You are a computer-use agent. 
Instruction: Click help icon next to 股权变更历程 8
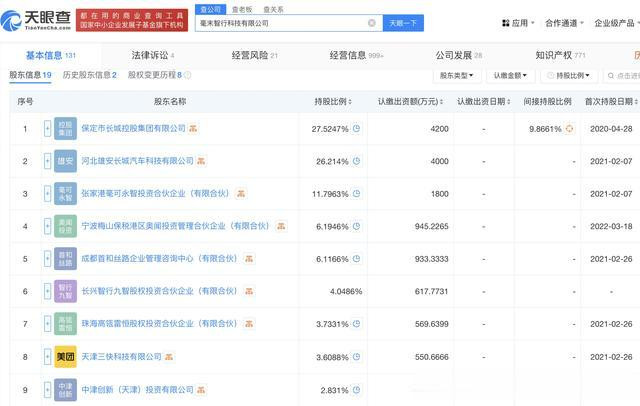187,75
